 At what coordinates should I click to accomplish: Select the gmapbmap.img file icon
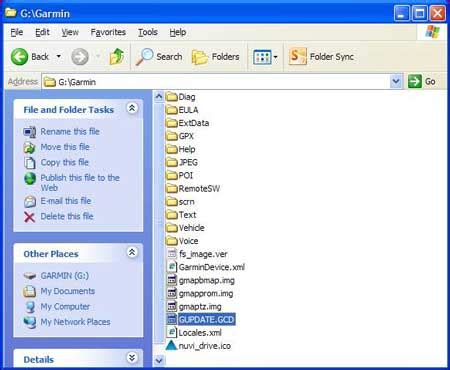(x=172, y=280)
